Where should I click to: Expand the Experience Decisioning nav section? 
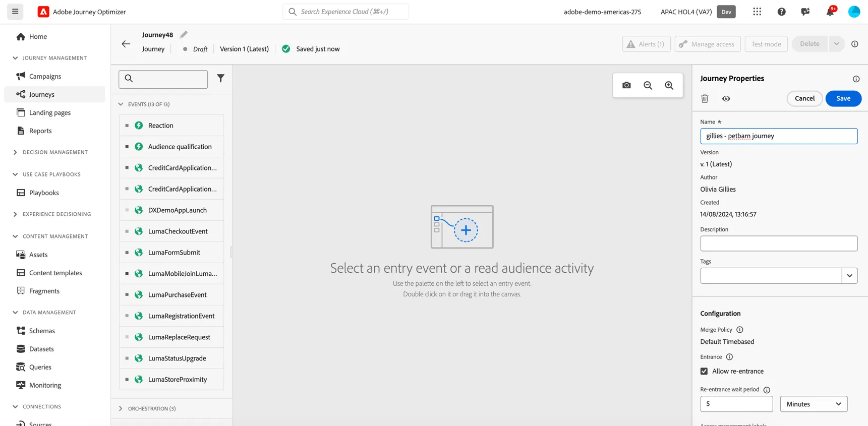(x=15, y=214)
